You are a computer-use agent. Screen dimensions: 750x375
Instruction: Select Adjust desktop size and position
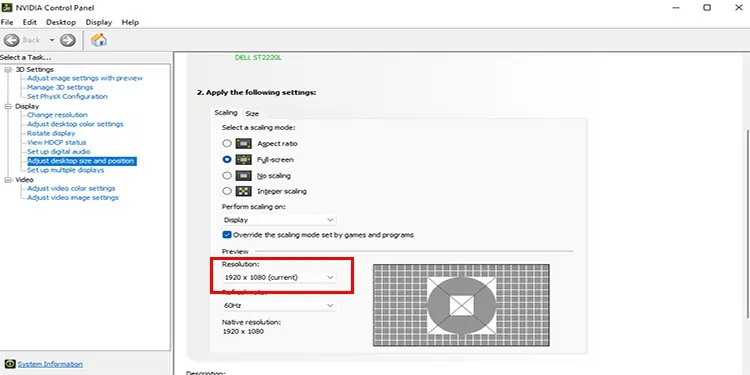click(x=82, y=161)
